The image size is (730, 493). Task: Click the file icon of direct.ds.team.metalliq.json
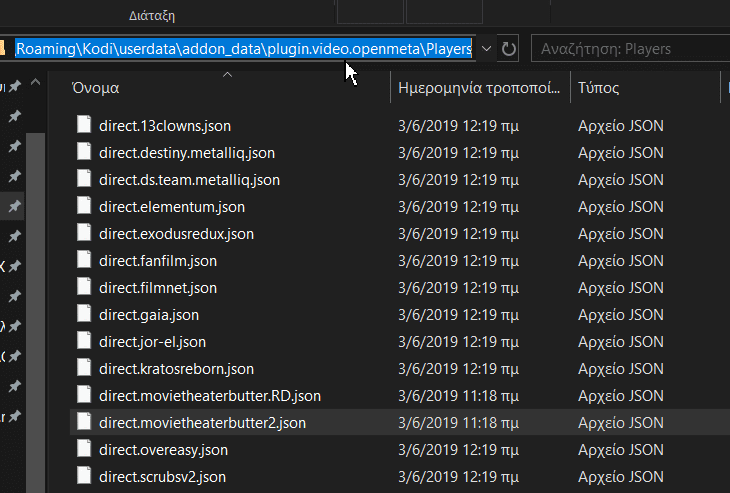[x=84, y=178]
